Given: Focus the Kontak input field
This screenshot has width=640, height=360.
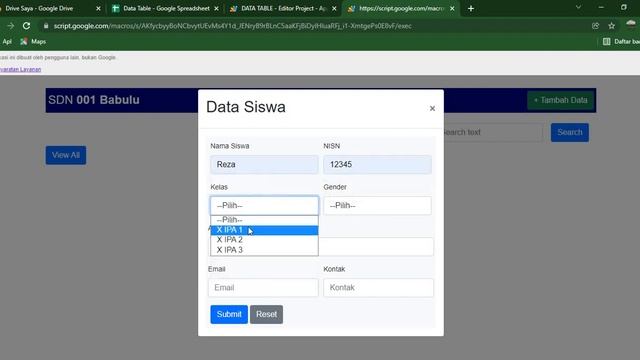Looking at the screenshot, I should click(378, 288).
